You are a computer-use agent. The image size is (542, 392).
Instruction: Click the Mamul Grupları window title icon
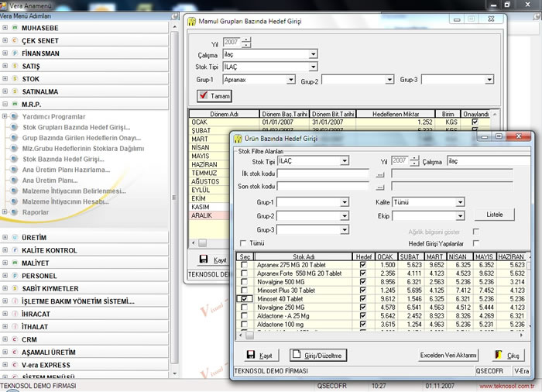pos(191,22)
